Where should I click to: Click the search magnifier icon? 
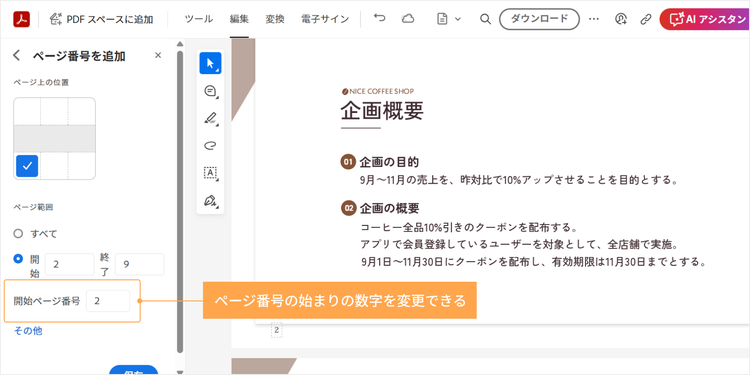(485, 19)
